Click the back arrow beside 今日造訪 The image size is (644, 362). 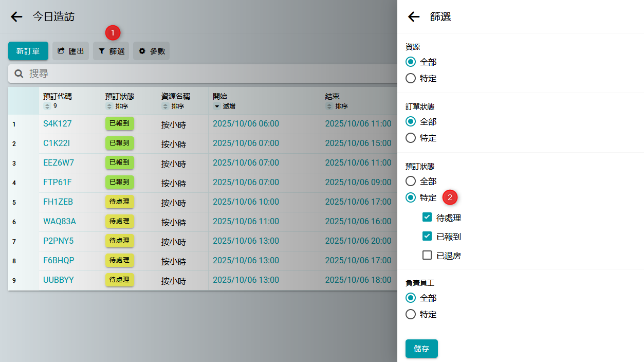16,17
